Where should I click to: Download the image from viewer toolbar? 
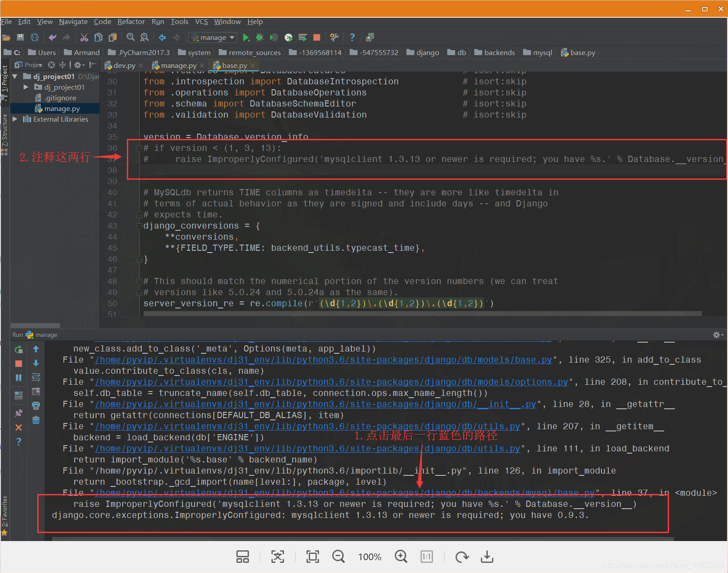487,556
